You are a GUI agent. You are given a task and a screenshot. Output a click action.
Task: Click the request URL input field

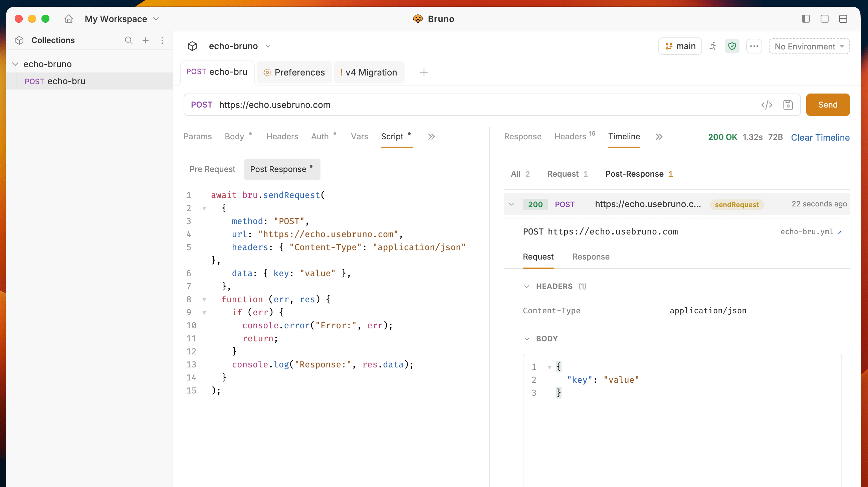[485, 105]
